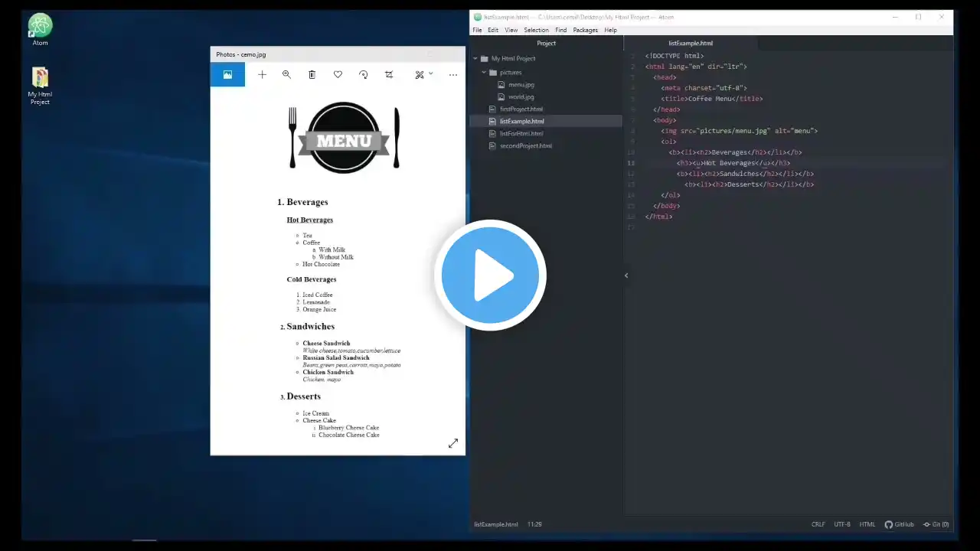The image size is (980, 551).
Task: Click the file icon beside listForHtml.html
Action: 493,133
